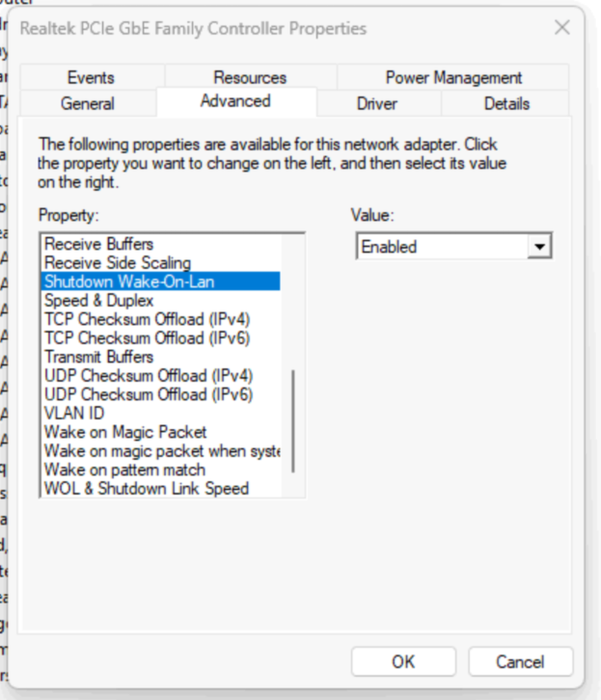Screen dimensions: 601x700
Task: Expand the Value dropdown arrow
Action: [x=539, y=247]
